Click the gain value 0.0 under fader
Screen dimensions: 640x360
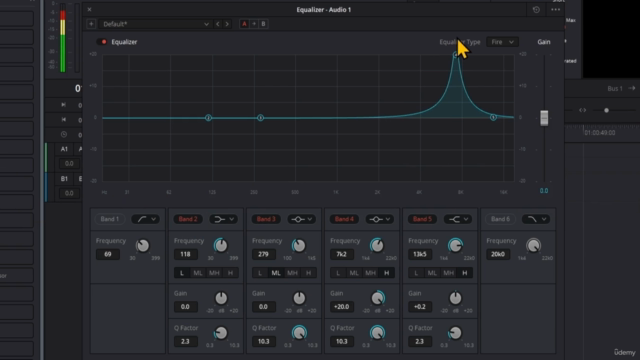coord(544,191)
